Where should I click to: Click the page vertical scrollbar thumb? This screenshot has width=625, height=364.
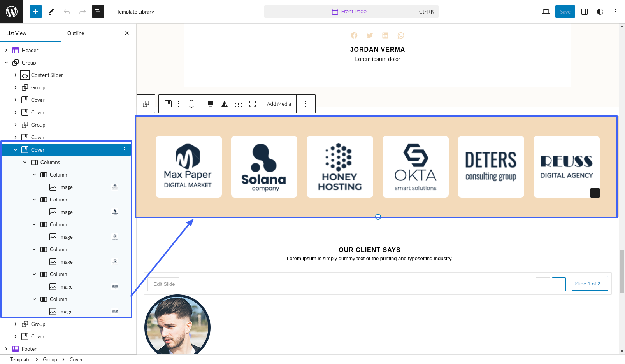(622, 271)
